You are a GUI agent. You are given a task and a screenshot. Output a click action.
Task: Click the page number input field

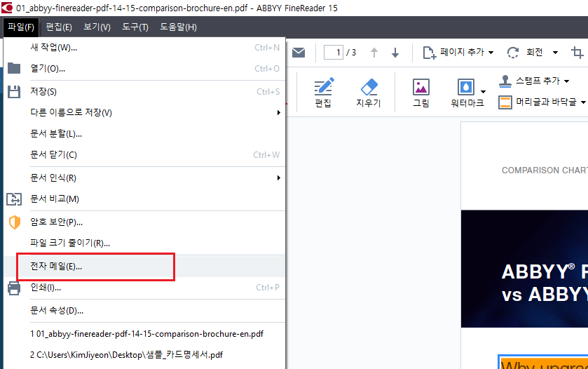[x=334, y=53]
